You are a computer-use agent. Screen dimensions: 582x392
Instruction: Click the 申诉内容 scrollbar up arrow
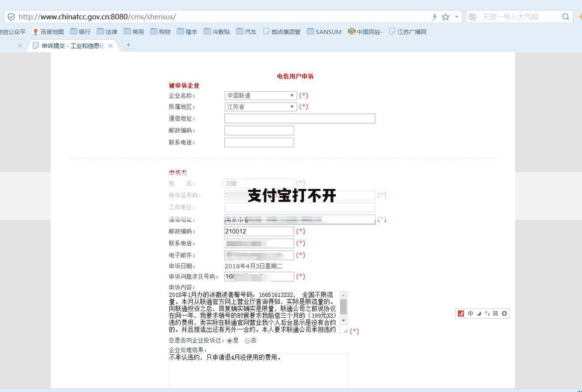tap(344, 295)
